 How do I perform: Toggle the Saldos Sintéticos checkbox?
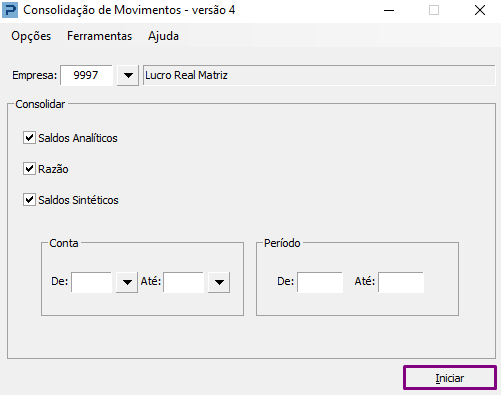(29, 199)
